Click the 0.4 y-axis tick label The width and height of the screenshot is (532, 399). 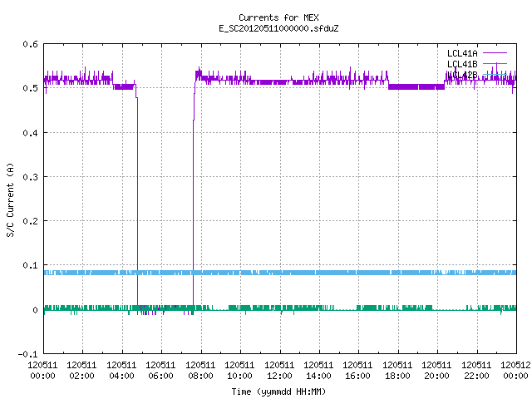(x=30, y=133)
